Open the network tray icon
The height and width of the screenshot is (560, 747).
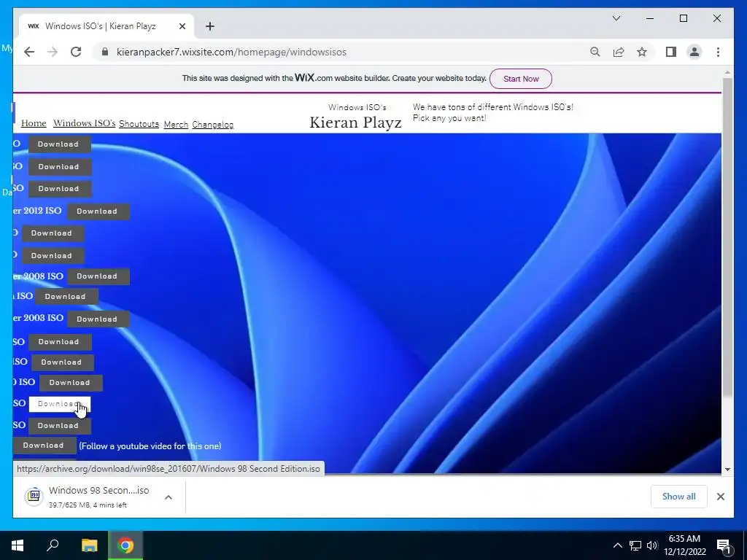[x=635, y=545]
